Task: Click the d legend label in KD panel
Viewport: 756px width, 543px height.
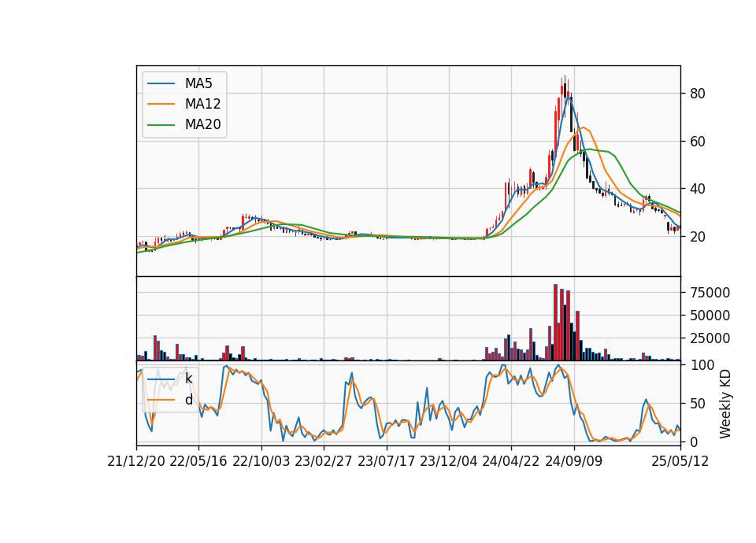Action: [x=188, y=400]
